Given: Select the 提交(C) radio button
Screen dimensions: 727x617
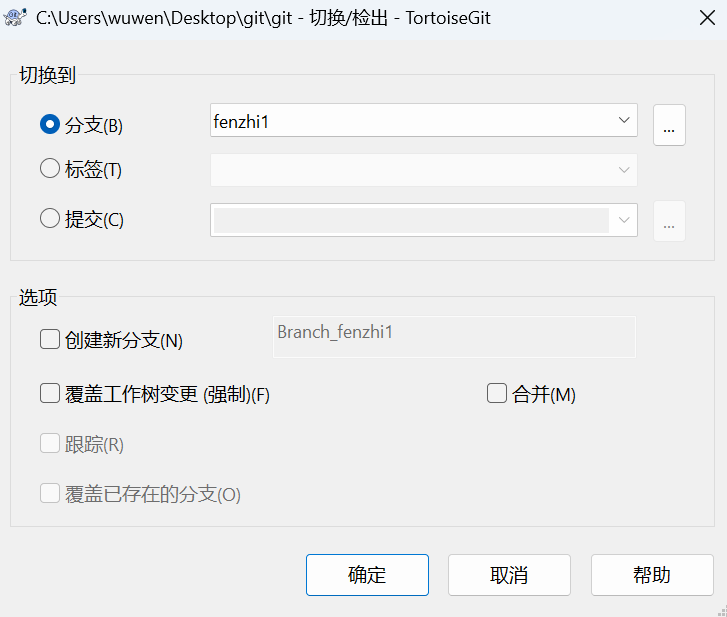Looking at the screenshot, I should 50,218.
